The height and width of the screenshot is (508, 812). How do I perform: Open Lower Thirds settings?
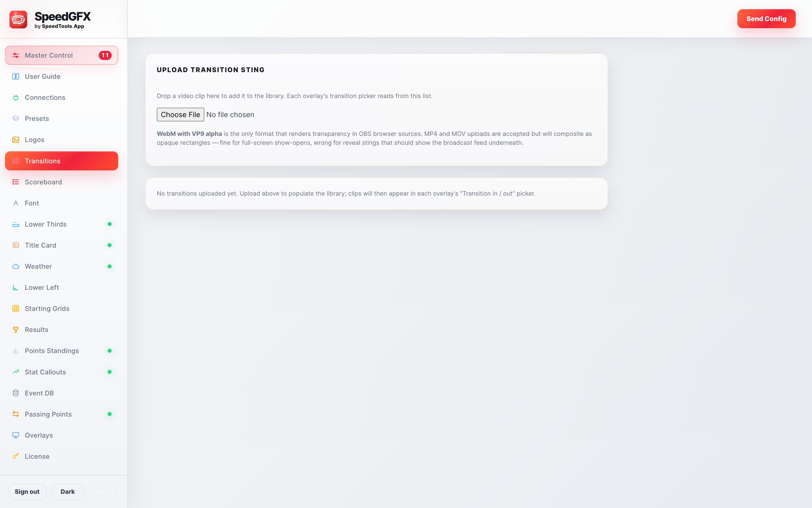click(x=62, y=225)
